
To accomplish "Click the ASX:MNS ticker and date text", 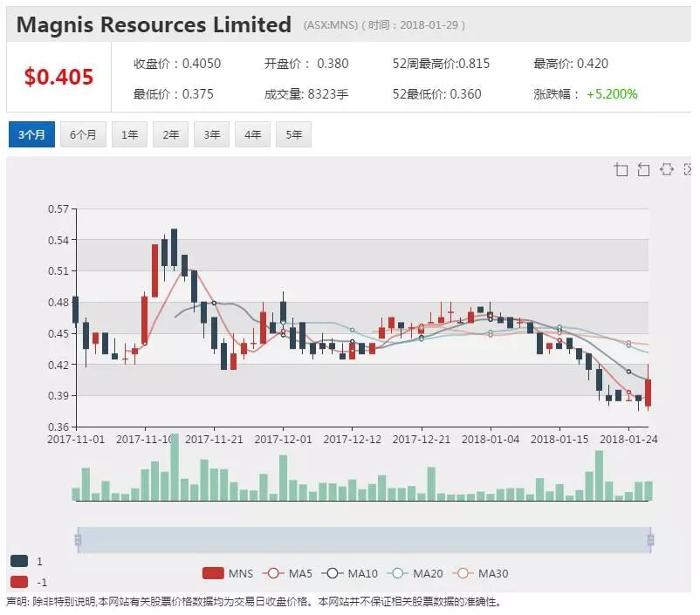I will pyautogui.click(x=384, y=25).
